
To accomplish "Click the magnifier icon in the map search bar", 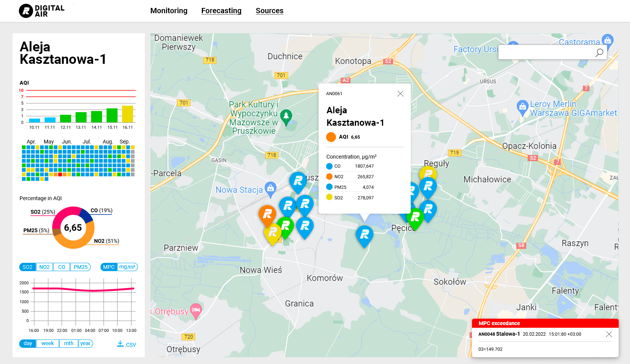I will point(599,52).
